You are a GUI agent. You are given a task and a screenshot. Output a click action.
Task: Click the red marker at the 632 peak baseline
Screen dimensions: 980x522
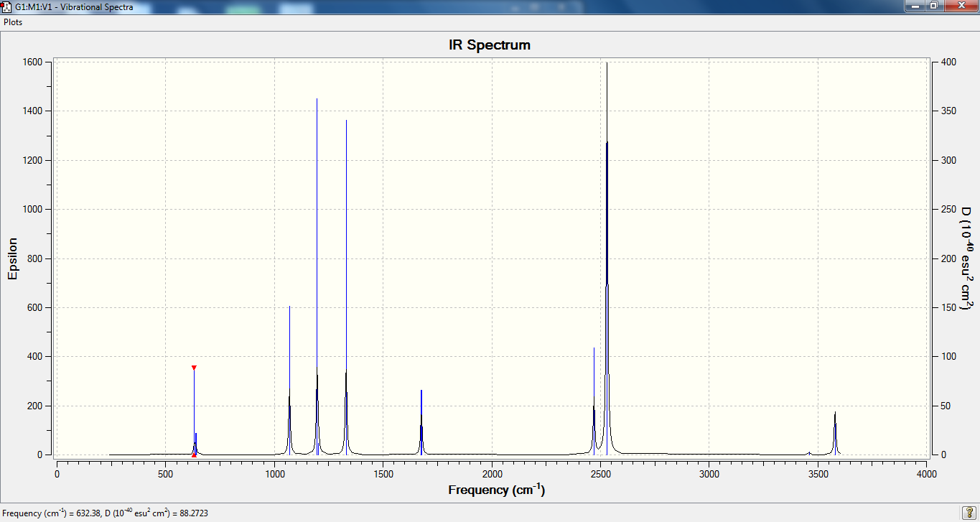[x=194, y=455]
